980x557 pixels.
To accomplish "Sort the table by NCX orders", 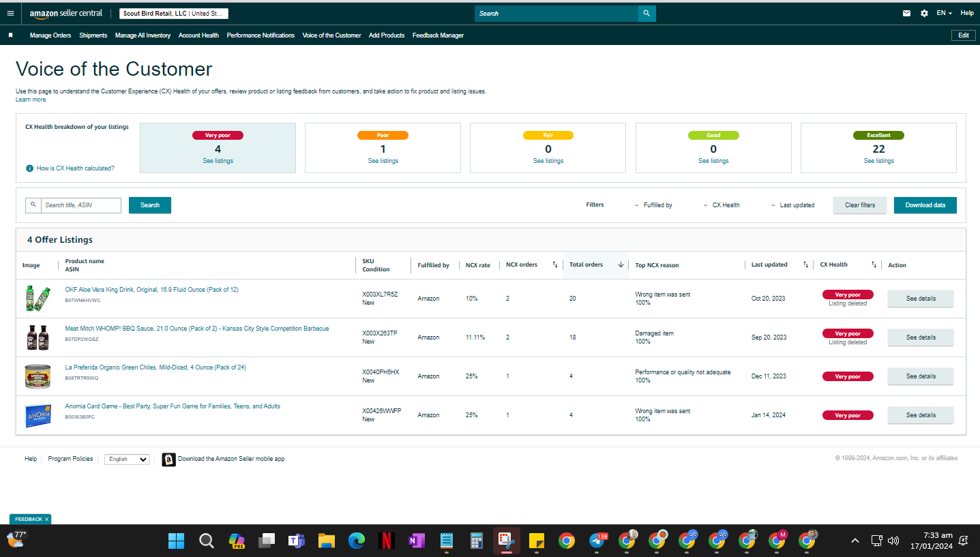I will click(x=554, y=265).
